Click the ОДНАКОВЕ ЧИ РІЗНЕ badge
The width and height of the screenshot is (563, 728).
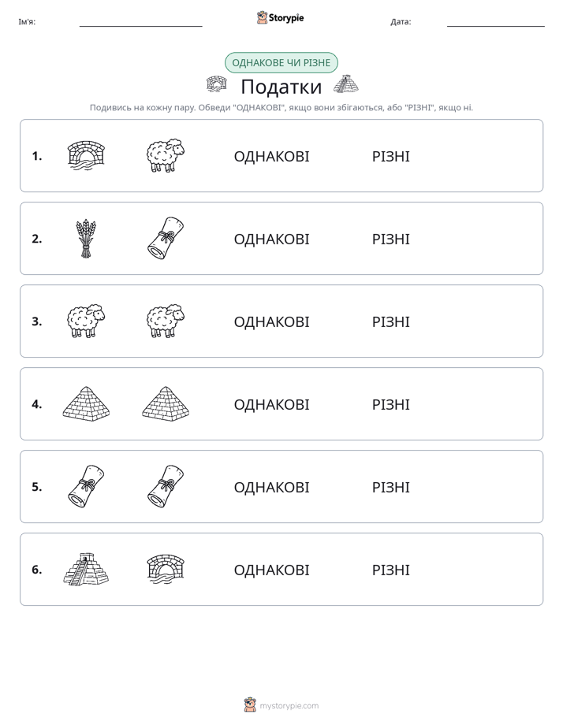281,63
